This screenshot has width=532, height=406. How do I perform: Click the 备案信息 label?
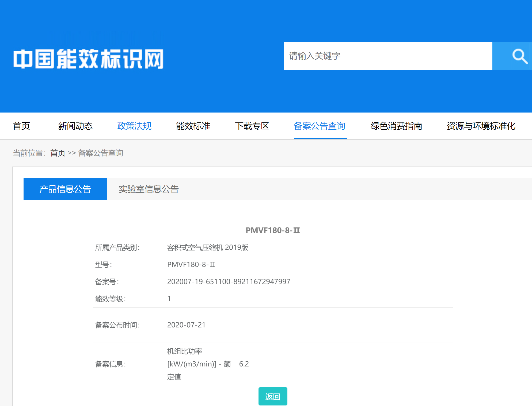click(x=111, y=364)
